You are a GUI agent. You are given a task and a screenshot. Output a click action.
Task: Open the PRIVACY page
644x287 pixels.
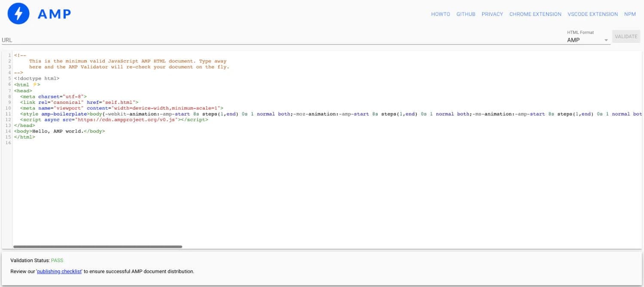(492, 14)
